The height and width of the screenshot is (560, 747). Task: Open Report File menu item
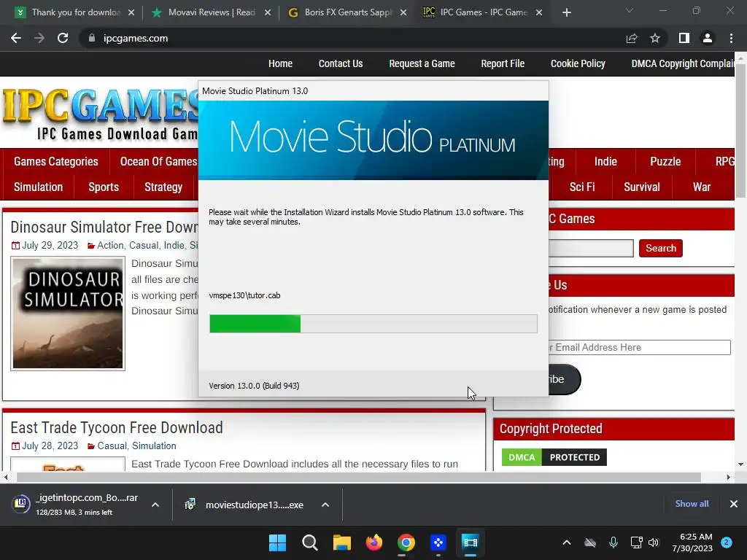coord(503,64)
